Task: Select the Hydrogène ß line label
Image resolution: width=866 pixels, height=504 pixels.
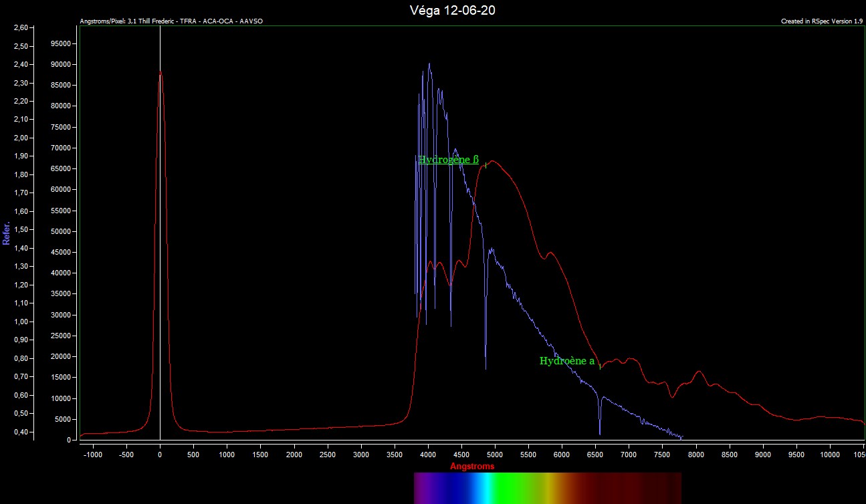Action: tap(448, 160)
